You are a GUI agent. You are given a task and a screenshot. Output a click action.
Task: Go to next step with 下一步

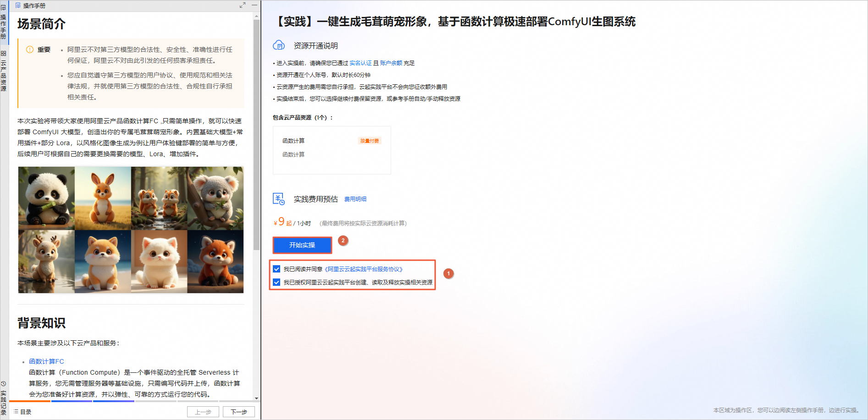click(239, 412)
